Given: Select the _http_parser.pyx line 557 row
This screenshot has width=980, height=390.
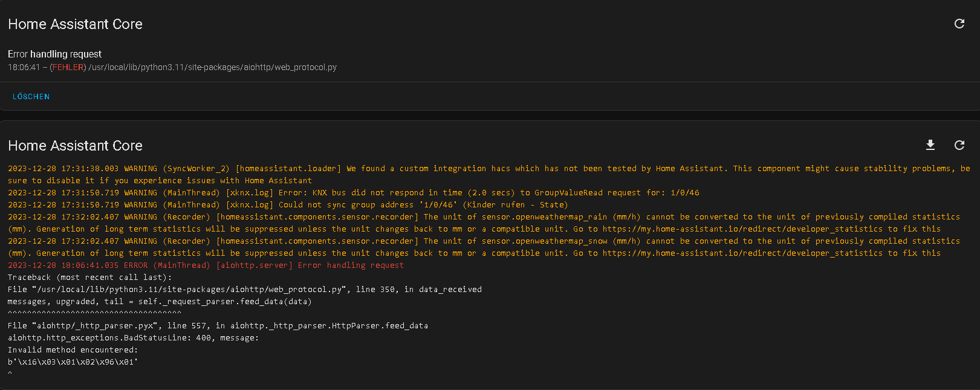Looking at the screenshot, I should [x=218, y=326].
